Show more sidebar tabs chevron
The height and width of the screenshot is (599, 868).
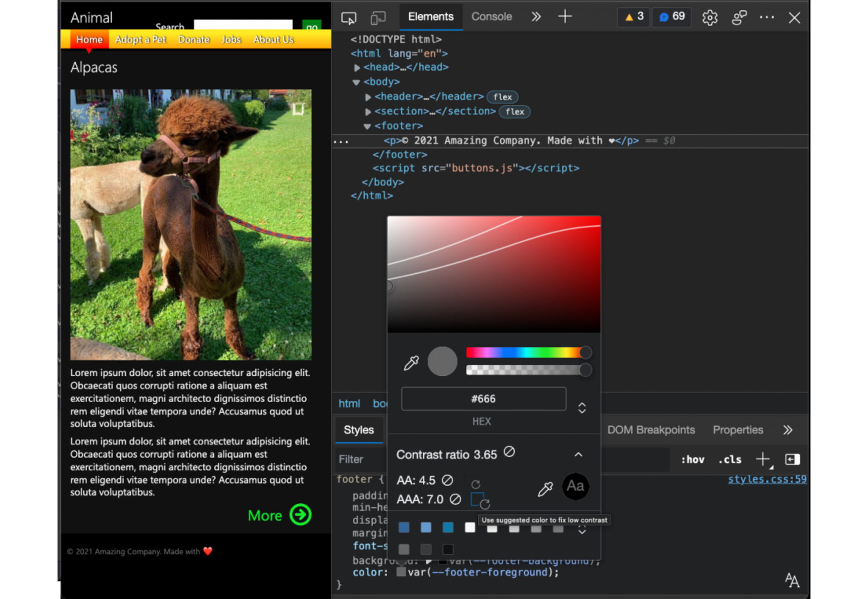coord(788,430)
